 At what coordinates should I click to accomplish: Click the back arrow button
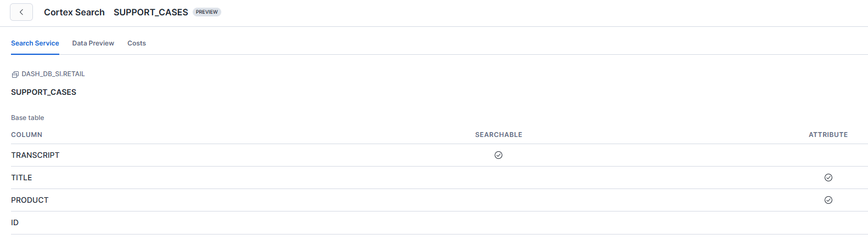tap(21, 12)
